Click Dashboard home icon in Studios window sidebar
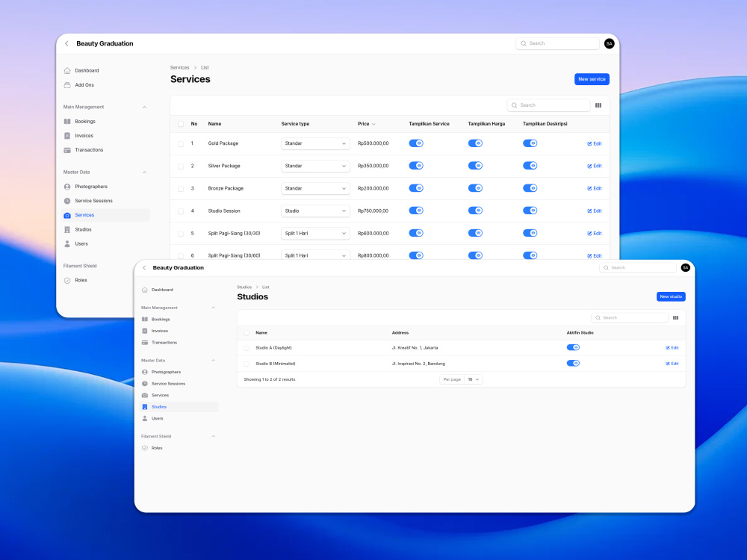 (x=145, y=290)
